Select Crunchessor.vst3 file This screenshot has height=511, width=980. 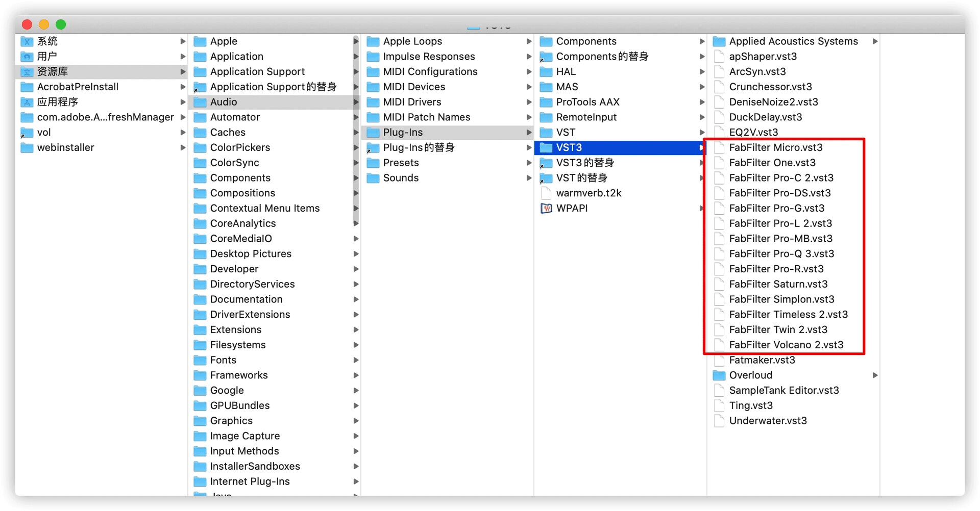pos(770,87)
